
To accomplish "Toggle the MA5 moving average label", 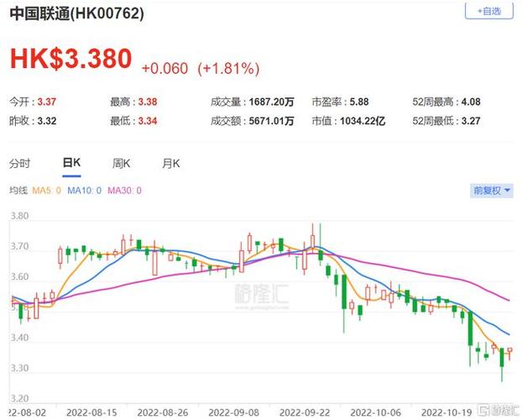I will pos(48,191).
